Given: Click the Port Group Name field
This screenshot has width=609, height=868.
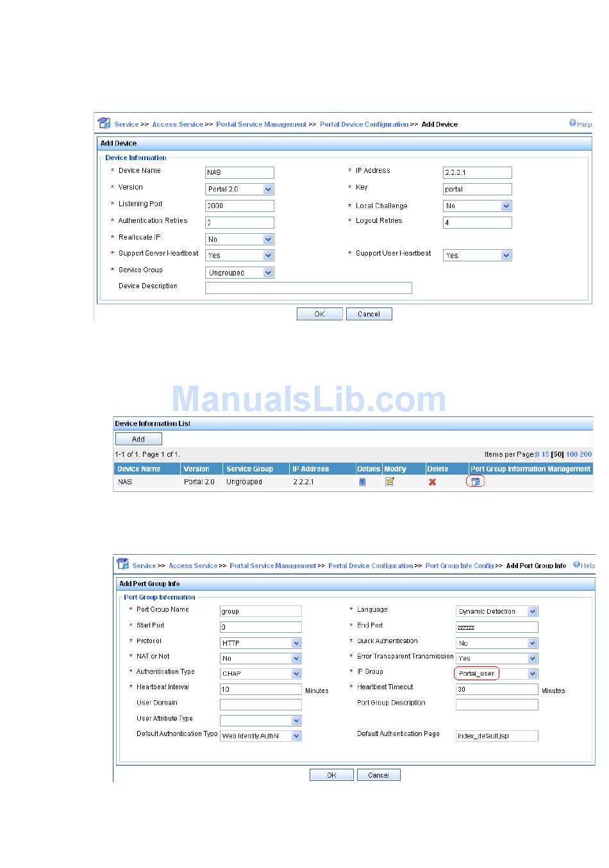Looking at the screenshot, I should (x=261, y=611).
